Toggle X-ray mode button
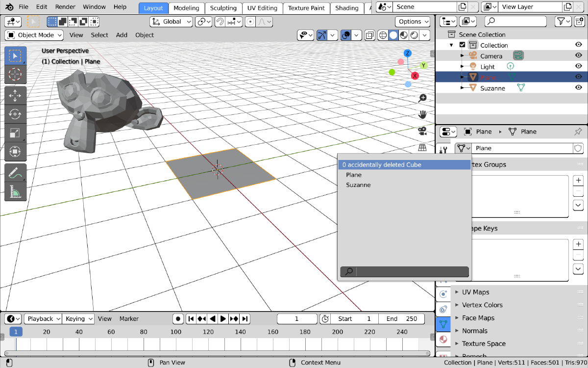Viewport: 588px width, 368px height. coord(370,35)
